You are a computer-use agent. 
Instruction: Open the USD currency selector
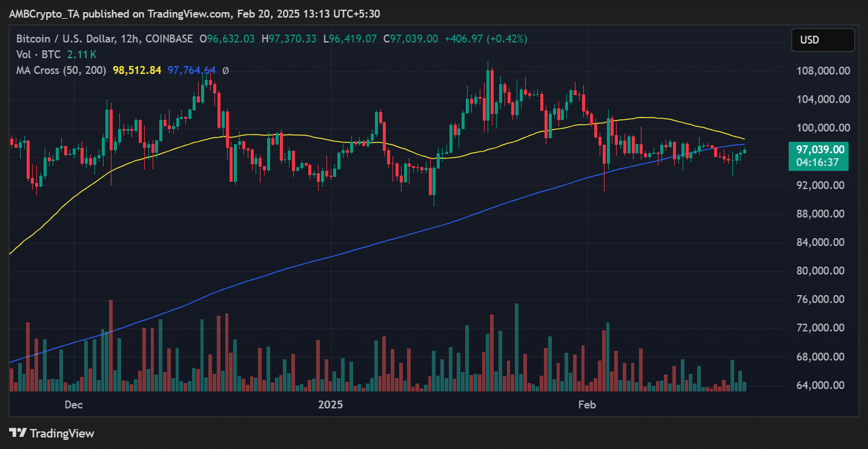click(x=823, y=40)
